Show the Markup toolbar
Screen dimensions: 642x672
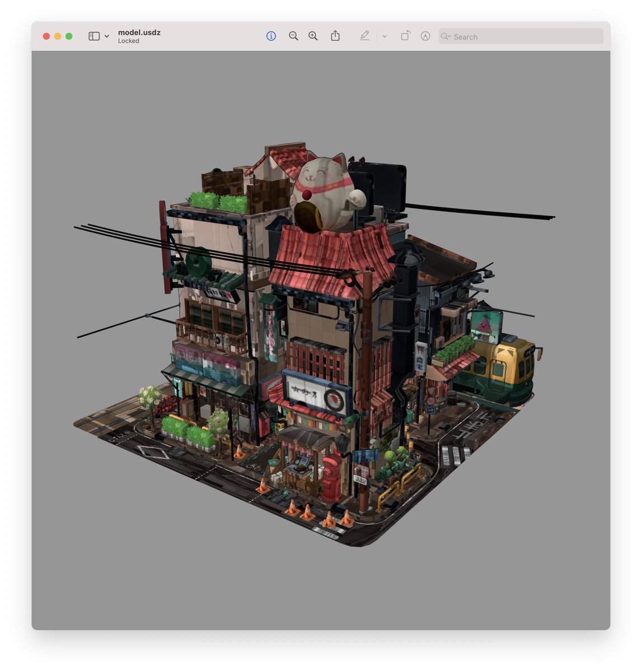[365, 36]
